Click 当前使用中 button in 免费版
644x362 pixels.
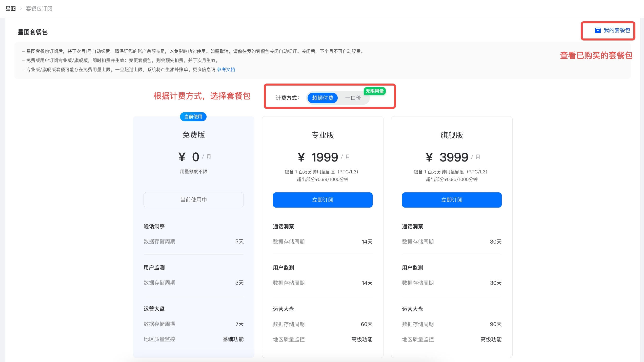click(194, 200)
